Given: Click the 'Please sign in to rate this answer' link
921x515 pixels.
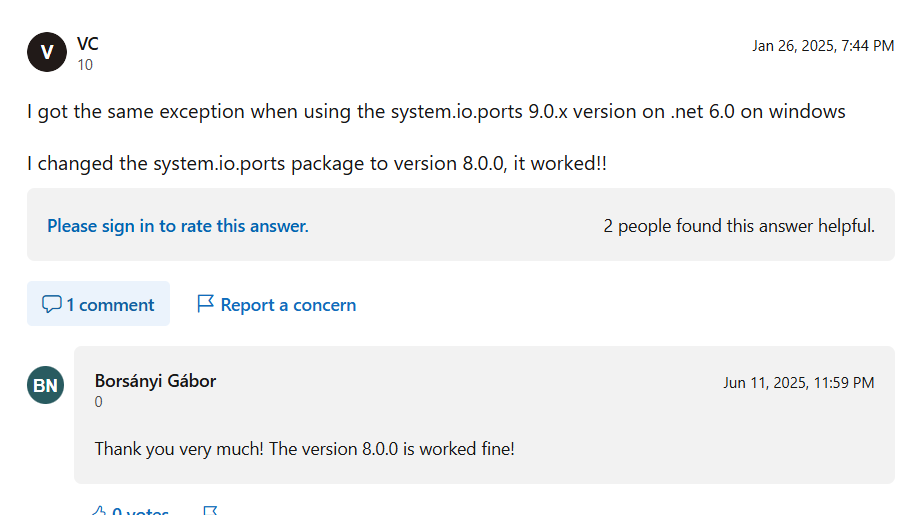Looking at the screenshot, I should [x=178, y=226].
